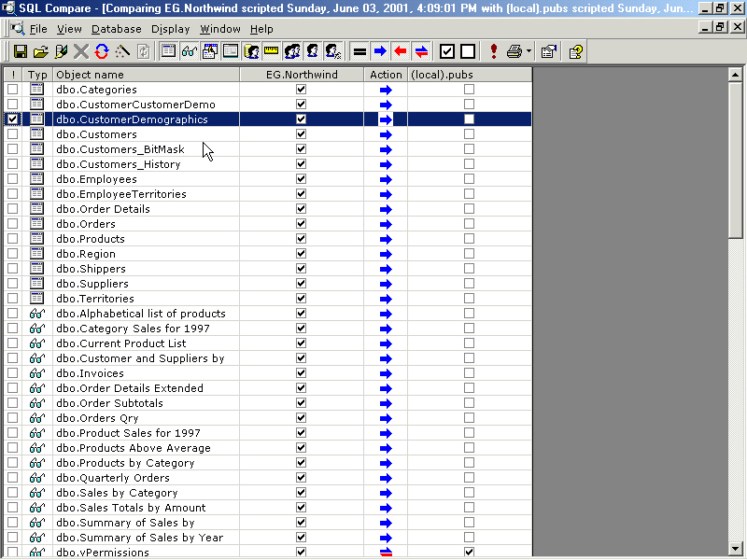
Task: Save the comparison project with floppy icon
Action: pyautogui.click(x=21, y=51)
